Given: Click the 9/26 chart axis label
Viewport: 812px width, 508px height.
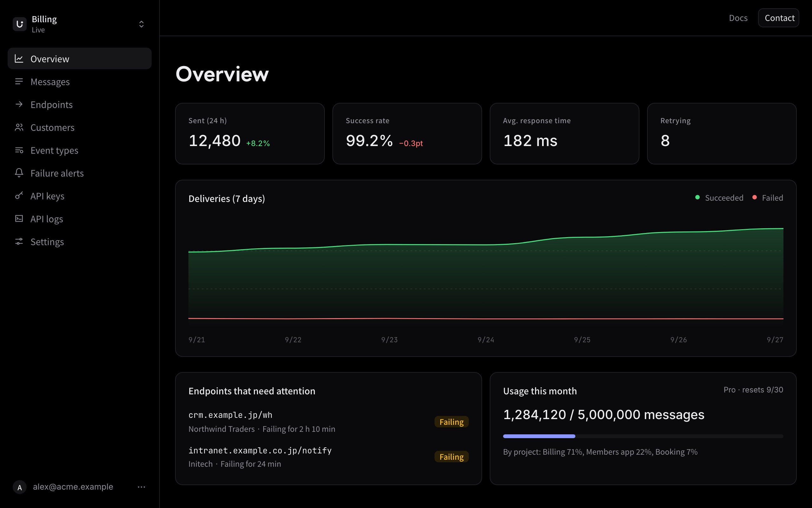Looking at the screenshot, I should click(x=678, y=340).
